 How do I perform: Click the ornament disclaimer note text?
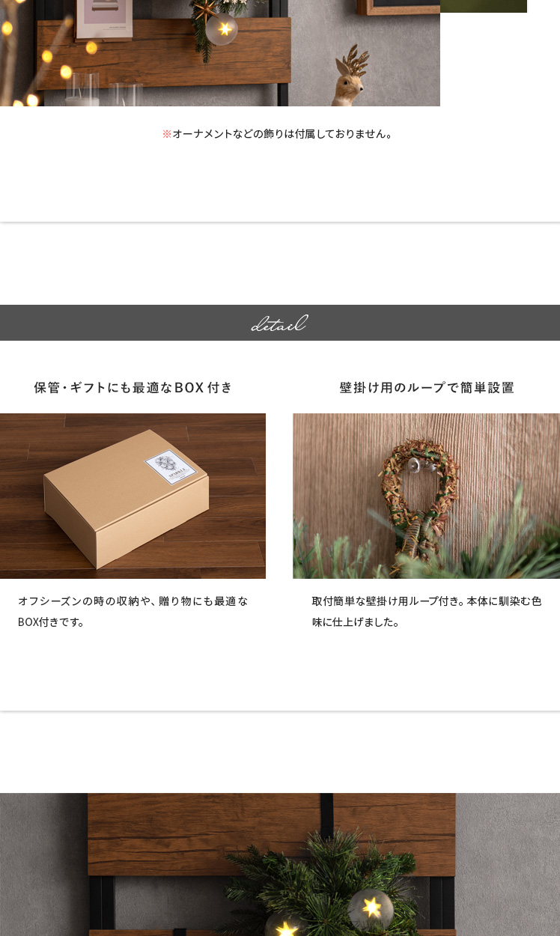coord(278,134)
